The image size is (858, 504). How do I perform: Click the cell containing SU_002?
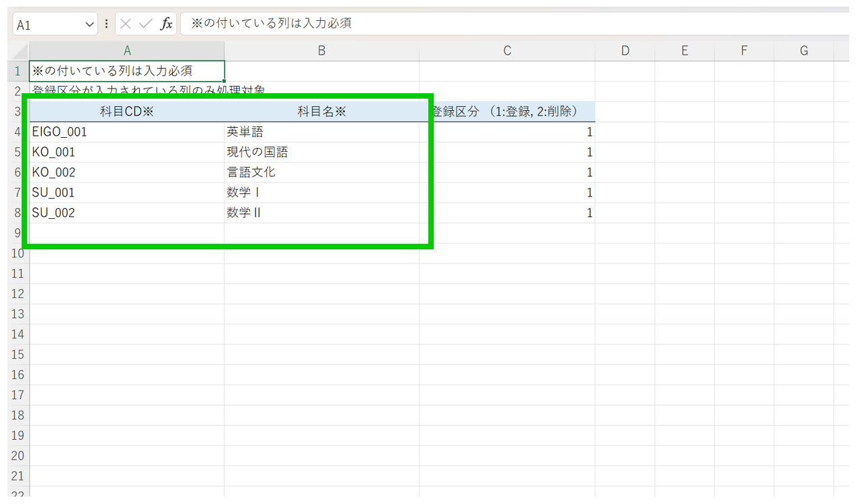coord(127,213)
